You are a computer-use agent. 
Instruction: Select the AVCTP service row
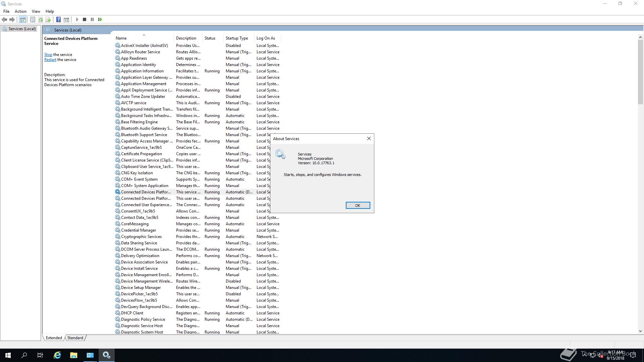pyautogui.click(x=198, y=103)
